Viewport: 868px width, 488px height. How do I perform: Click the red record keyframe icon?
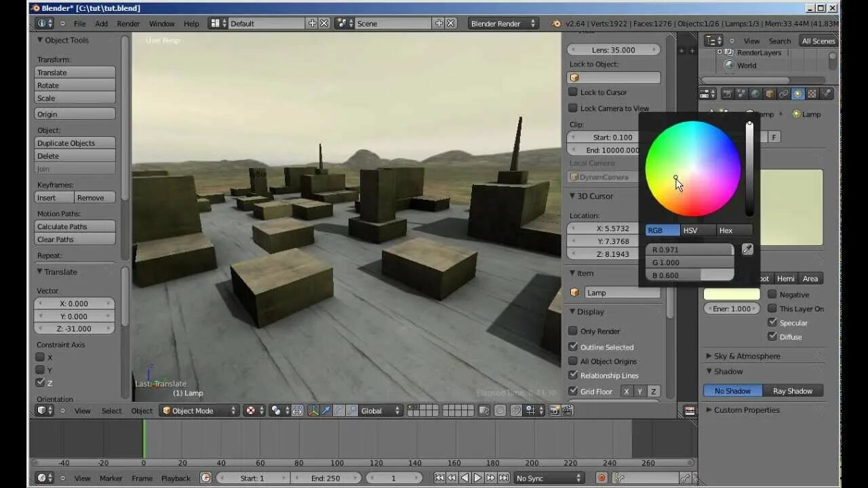pyautogui.click(x=601, y=478)
